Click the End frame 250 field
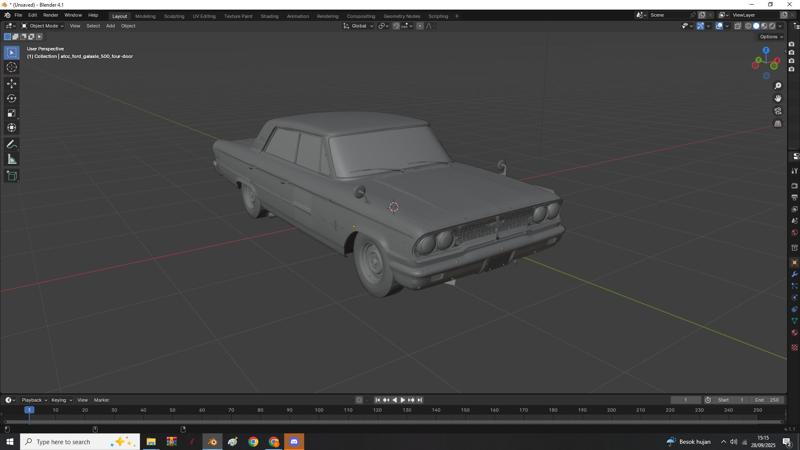The image size is (800, 450). point(767,400)
